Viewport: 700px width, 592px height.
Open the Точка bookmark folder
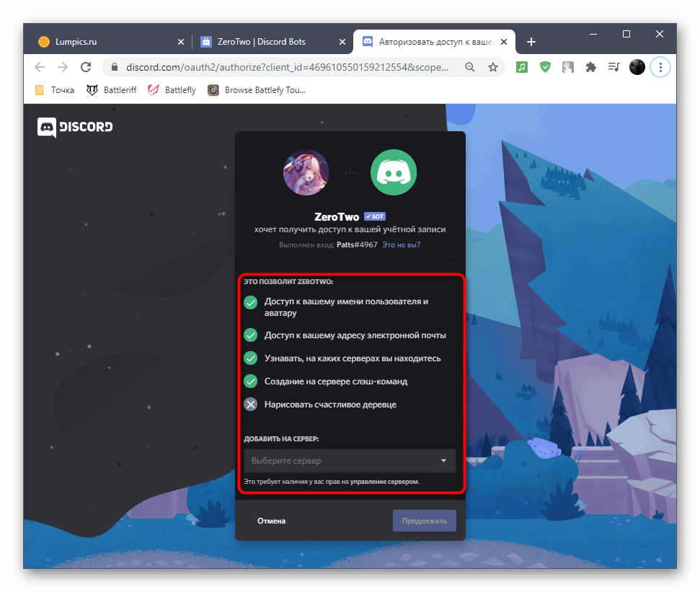[x=55, y=90]
